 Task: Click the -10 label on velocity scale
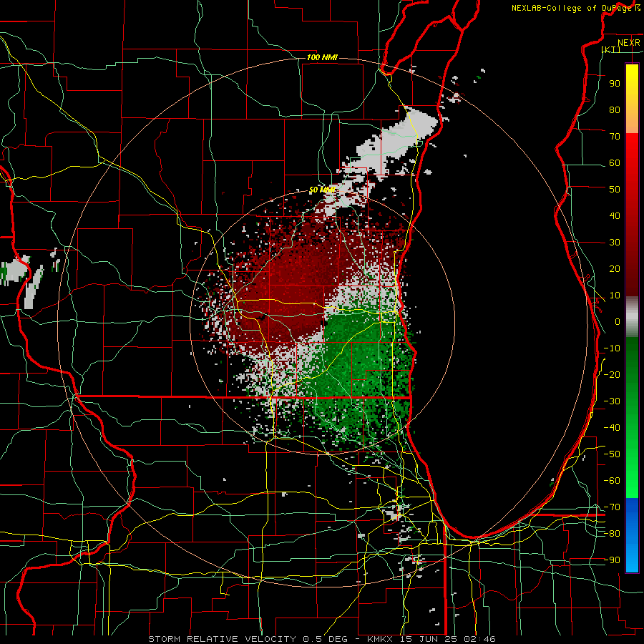coord(612,348)
